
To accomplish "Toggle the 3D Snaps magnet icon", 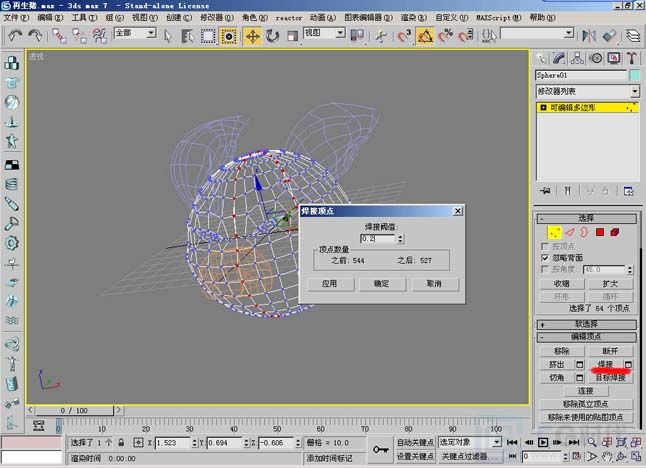I will [404, 36].
